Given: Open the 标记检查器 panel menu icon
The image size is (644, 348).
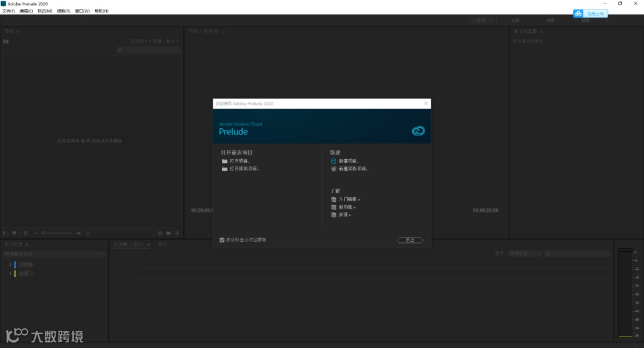Looking at the screenshot, I should click(541, 31).
